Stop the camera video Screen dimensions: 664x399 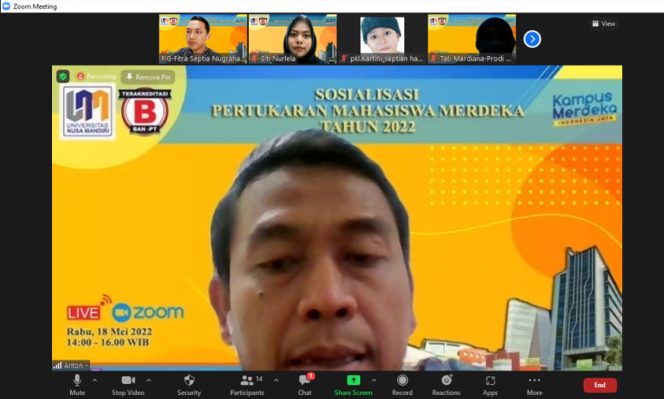128,385
